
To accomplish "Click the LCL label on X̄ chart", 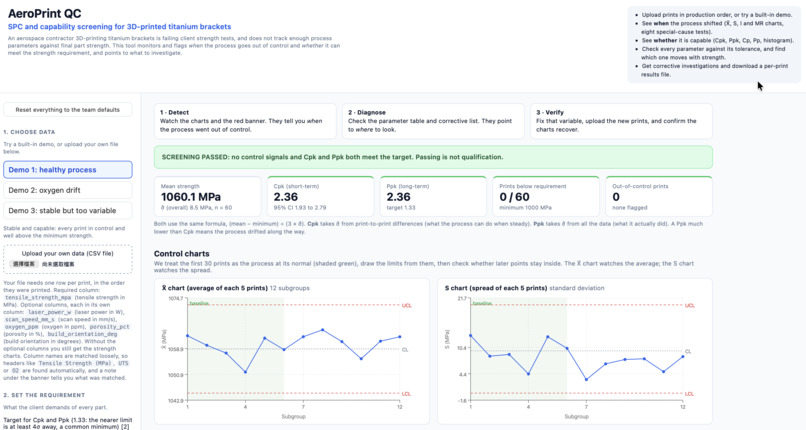I will pyautogui.click(x=406, y=394).
